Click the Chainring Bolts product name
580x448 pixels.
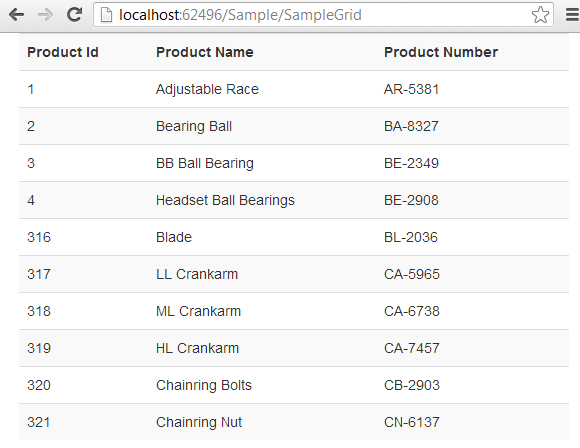pos(204,385)
